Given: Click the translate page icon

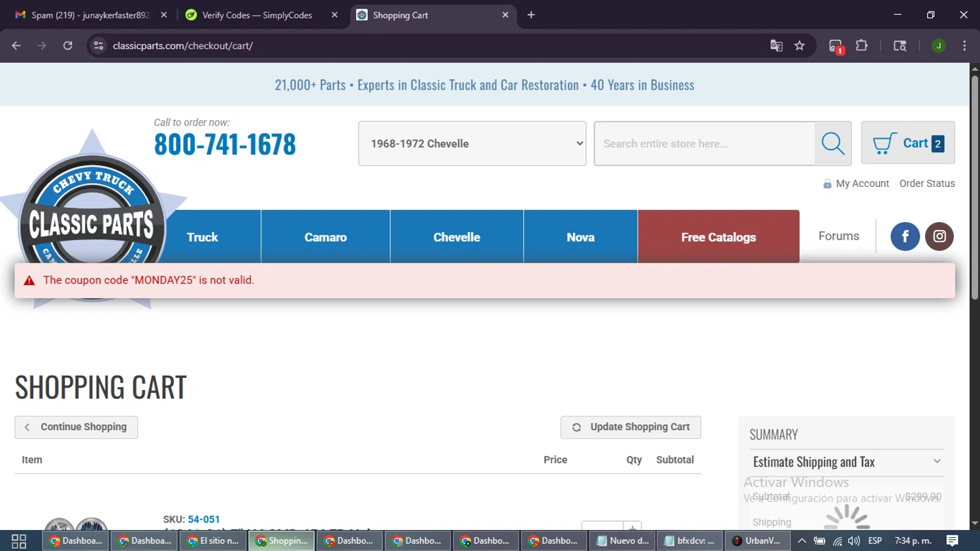Looking at the screenshot, I should pos(776,46).
